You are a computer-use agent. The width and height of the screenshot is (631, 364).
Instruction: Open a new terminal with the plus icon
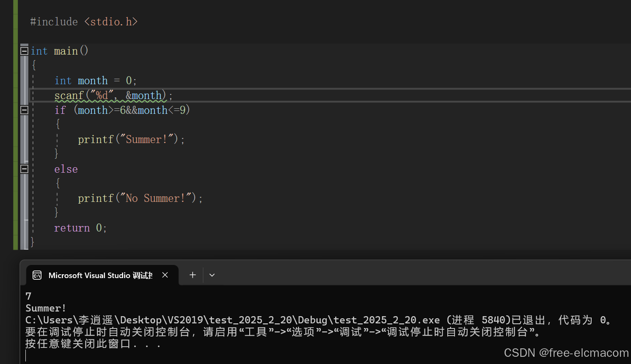[x=193, y=275]
